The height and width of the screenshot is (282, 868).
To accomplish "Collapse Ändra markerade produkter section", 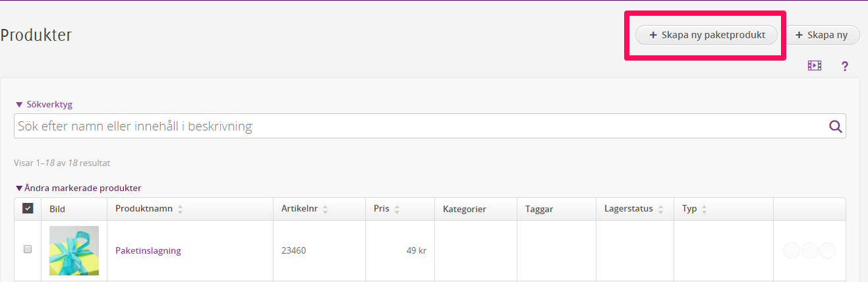I will pyautogui.click(x=78, y=188).
